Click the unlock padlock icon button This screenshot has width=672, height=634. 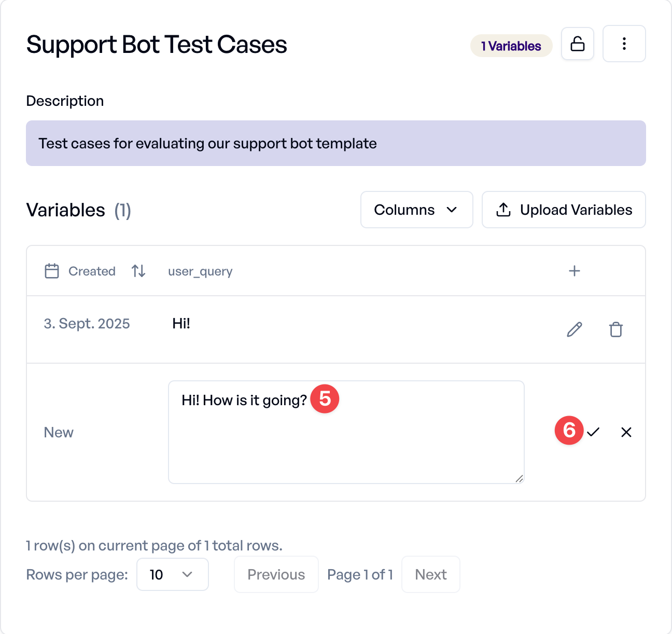pos(578,44)
